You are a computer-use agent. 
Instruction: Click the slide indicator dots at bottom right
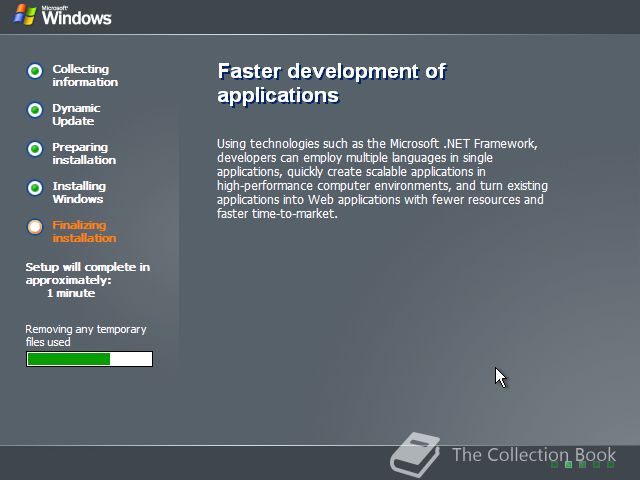[x=582, y=464]
